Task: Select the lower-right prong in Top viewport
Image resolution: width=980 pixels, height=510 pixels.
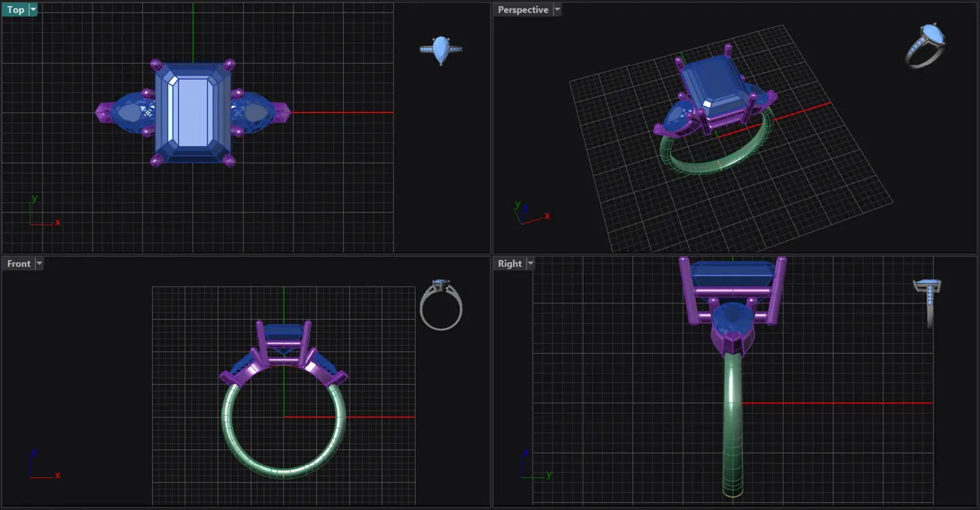Action: click(x=229, y=160)
